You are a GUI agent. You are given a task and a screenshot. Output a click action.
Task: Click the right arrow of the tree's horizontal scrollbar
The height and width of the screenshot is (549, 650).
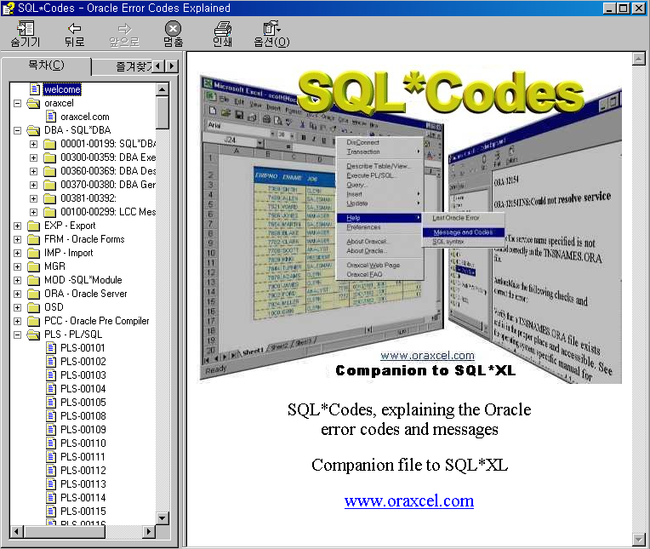click(149, 531)
